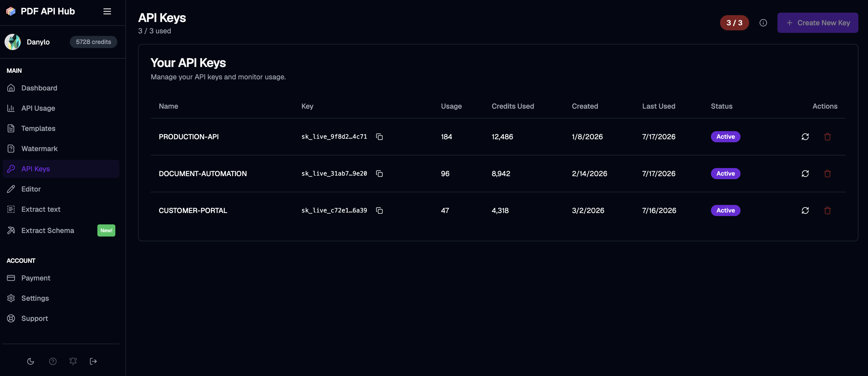Click the PDF API Hub logo icon

[x=11, y=11]
